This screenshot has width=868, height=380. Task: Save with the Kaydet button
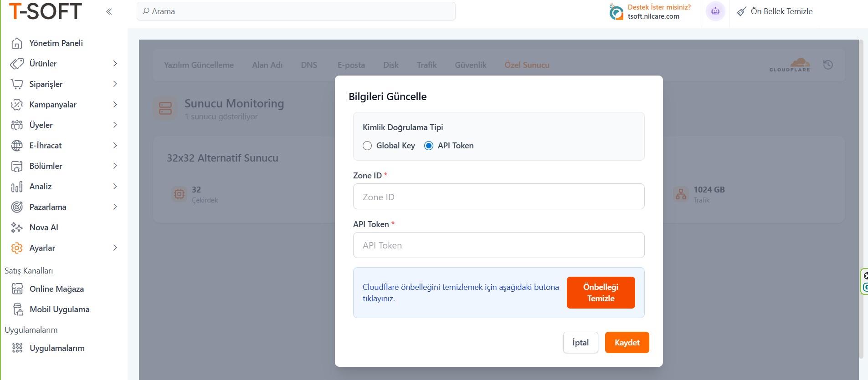pos(627,343)
